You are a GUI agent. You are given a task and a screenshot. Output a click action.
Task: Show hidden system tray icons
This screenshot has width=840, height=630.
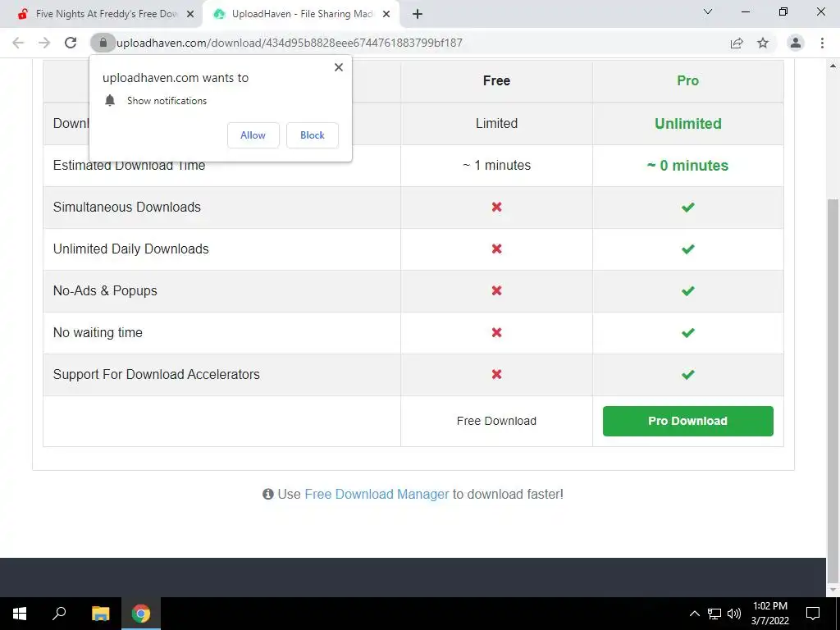[x=694, y=614]
